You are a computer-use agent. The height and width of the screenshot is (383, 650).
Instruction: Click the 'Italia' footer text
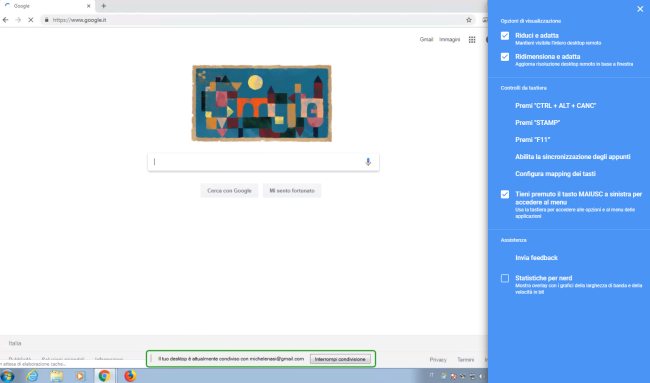15,343
